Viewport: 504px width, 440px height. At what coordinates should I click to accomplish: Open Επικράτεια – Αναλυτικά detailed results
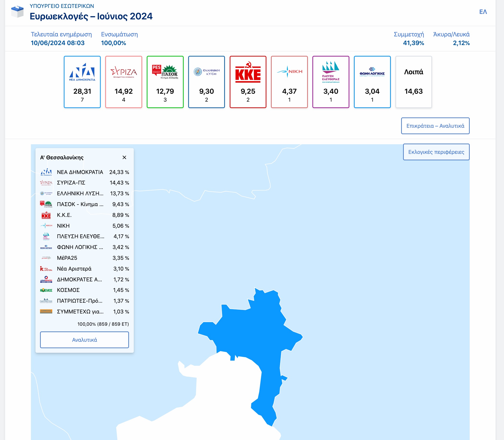click(x=435, y=126)
